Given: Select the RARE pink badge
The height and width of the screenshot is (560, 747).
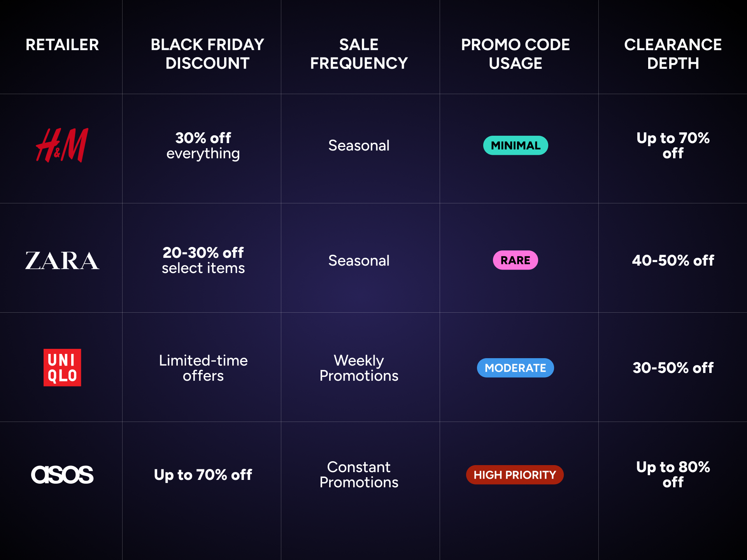Looking at the screenshot, I should 516,260.
